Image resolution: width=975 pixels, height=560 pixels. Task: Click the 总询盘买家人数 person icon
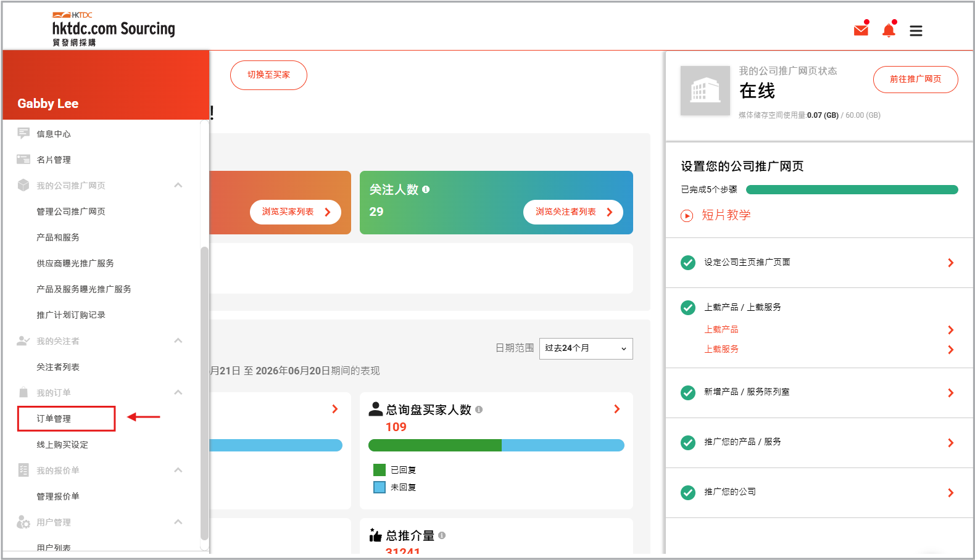point(376,409)
